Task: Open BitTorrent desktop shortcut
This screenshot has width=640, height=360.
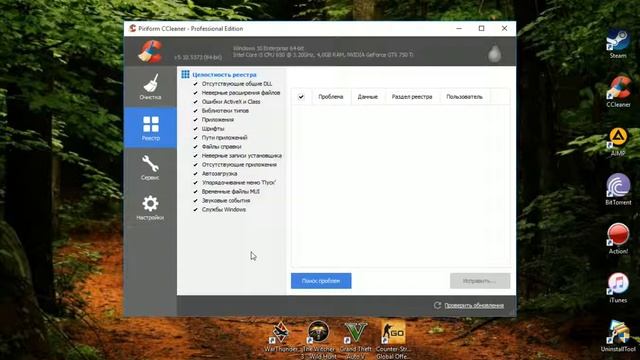Action: coord(618,189)
